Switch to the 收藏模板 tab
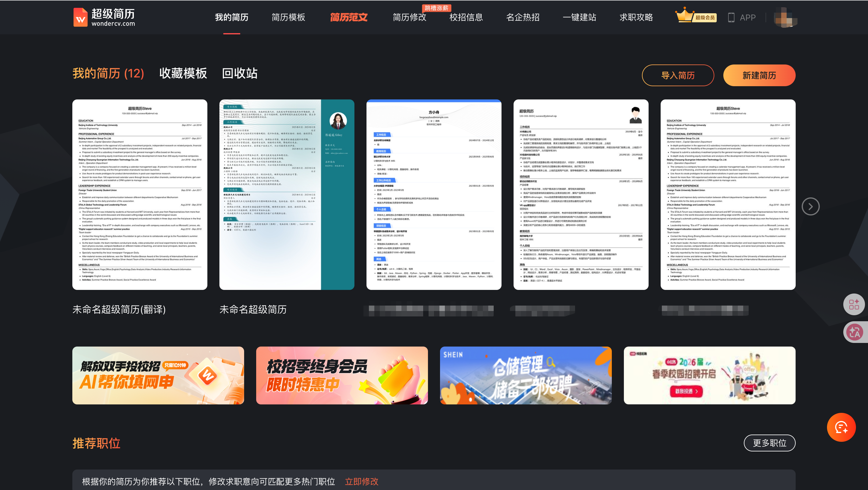 pos(183,74)
